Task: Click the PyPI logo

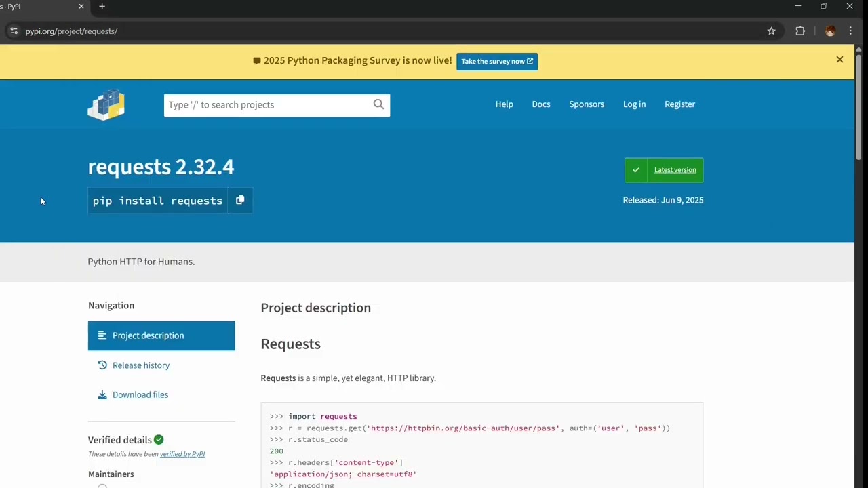Action: pos(106,104)
